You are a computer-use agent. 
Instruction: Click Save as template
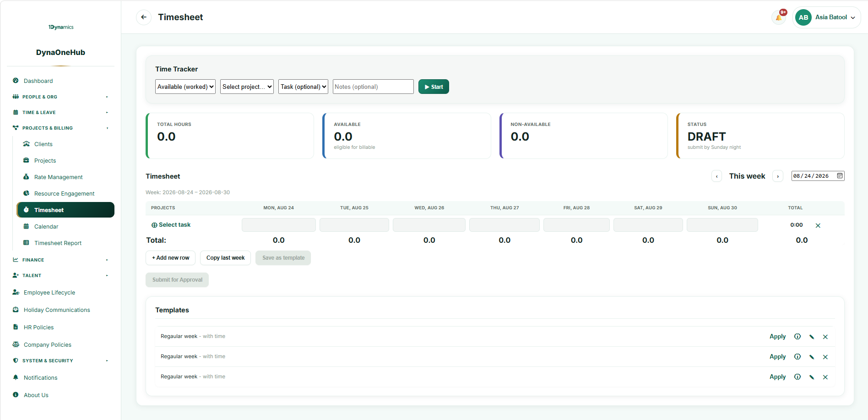[283, 258]
